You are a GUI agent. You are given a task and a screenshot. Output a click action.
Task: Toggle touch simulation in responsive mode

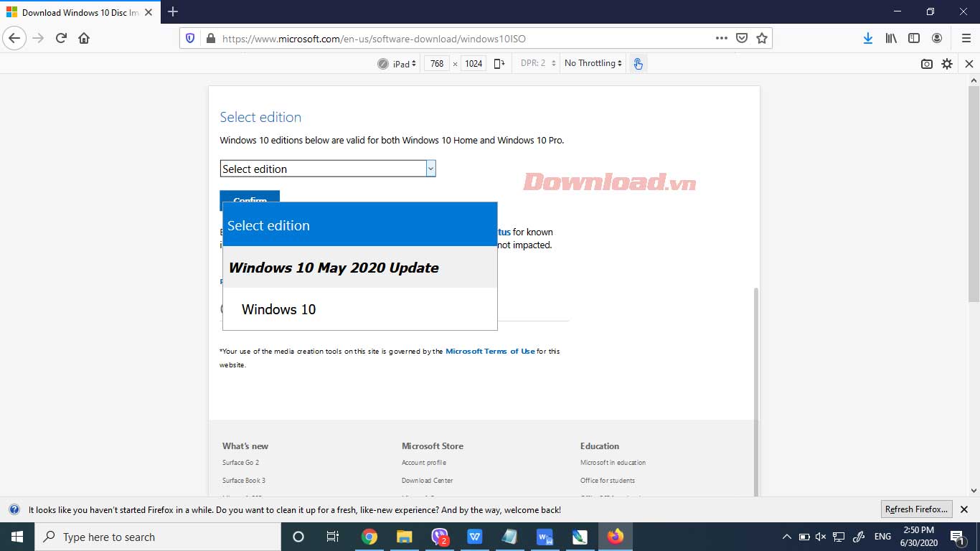click(x=638, y=63)
